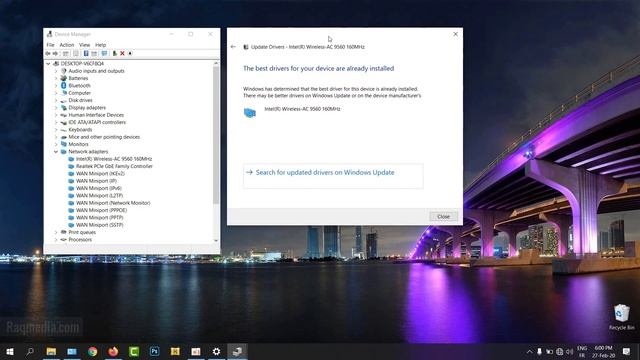The height and width of the screenshot is (360, 640).
Task: Expand the Batteries node
Action: tap(56, 78)
